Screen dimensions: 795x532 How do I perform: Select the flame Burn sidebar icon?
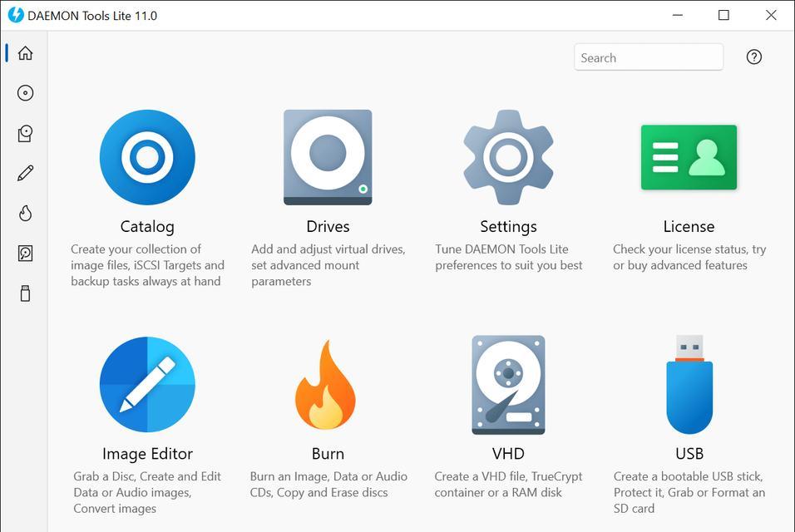click(25, 214)
